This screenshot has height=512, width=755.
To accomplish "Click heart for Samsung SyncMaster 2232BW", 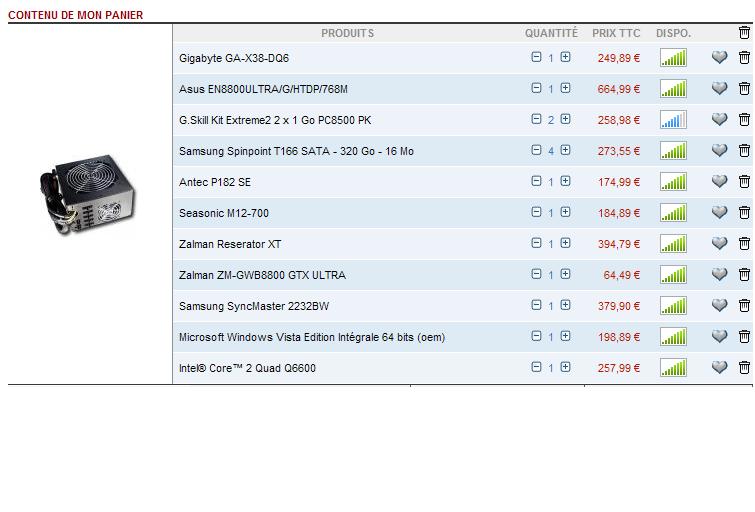I will (x=719, y=305).
